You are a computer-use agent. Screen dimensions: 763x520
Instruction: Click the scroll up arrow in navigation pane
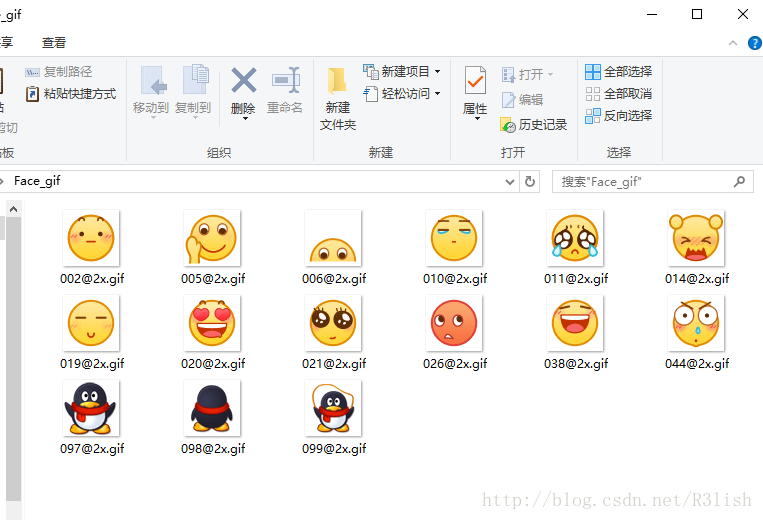click(14, 209)
